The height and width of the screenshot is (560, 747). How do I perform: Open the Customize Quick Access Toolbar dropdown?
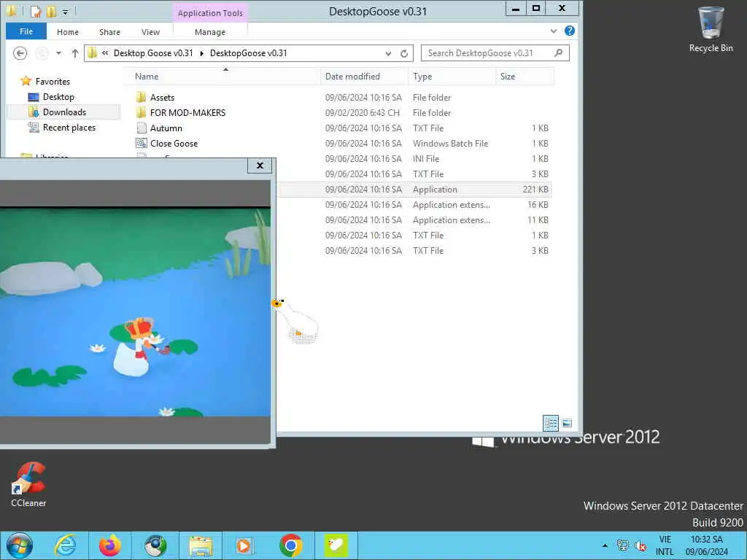click(65, 12)
